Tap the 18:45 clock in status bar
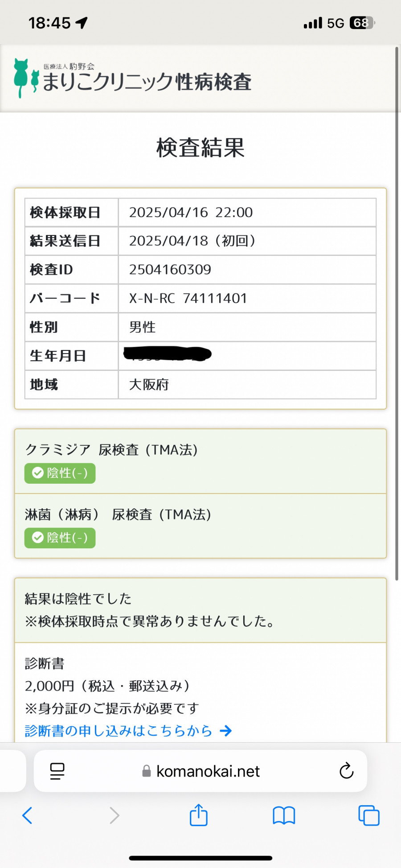 [x=49, y=23]
